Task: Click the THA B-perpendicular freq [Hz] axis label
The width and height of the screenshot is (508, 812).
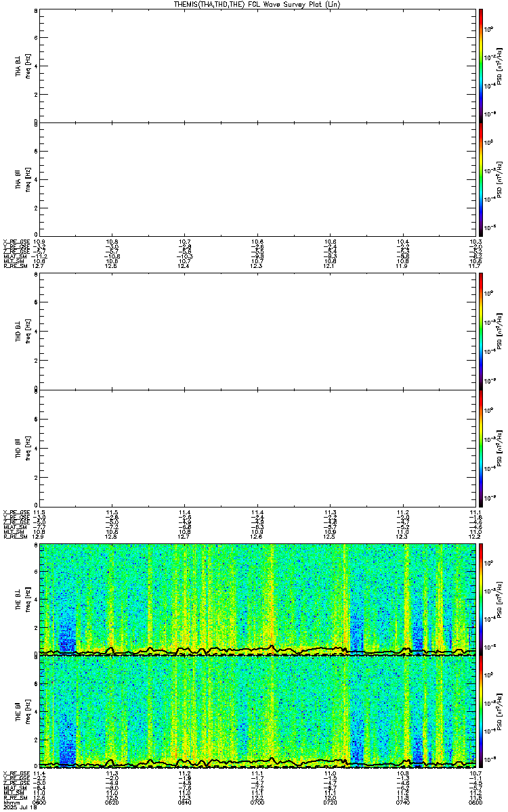Action: tap(28, 66)
